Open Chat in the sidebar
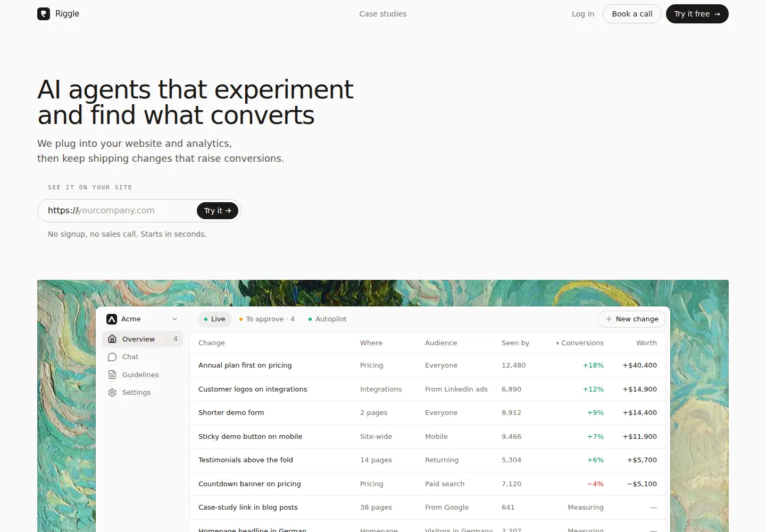 pyautogui.click(x=143, y=357)
